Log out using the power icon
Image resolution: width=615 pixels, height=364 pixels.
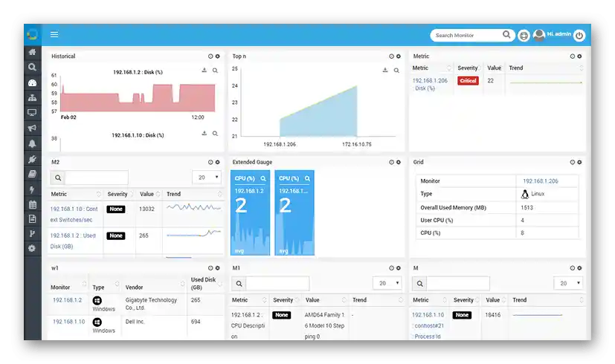tap(579, 36)
